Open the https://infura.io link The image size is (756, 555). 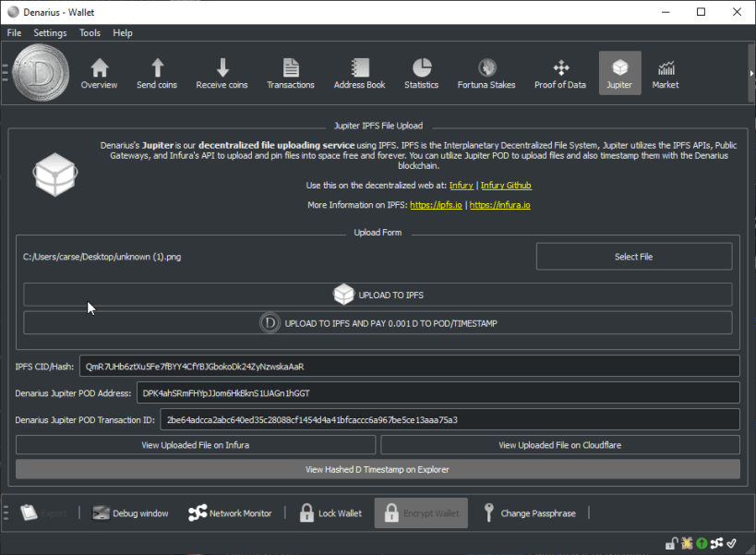(x=500, y=205)
